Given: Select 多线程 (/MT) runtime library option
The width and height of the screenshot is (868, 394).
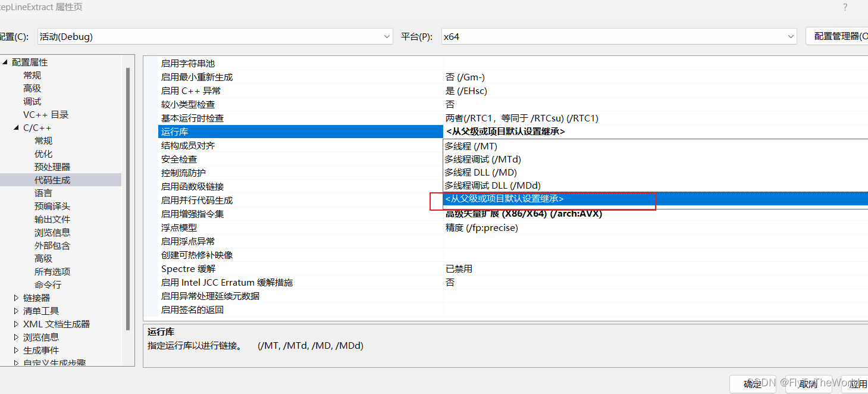Looking at the screenshot, I should point(472,146).
